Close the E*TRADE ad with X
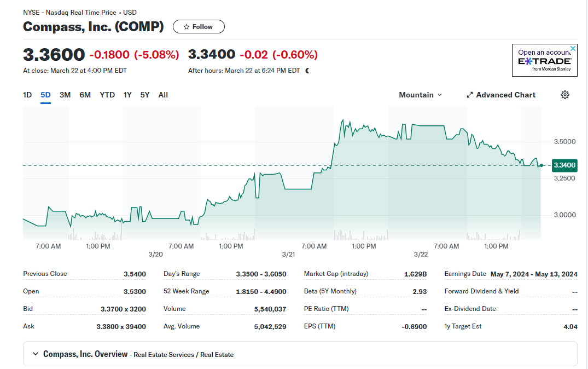The width and height of the screenshot is (588, 369). point(573,48)
